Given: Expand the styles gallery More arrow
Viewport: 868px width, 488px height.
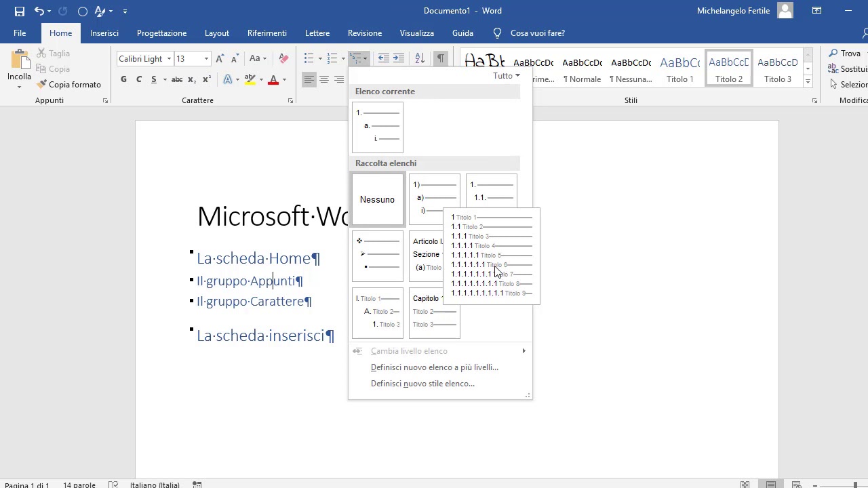Looking at the screenshot, I should [x=808, y=81].
